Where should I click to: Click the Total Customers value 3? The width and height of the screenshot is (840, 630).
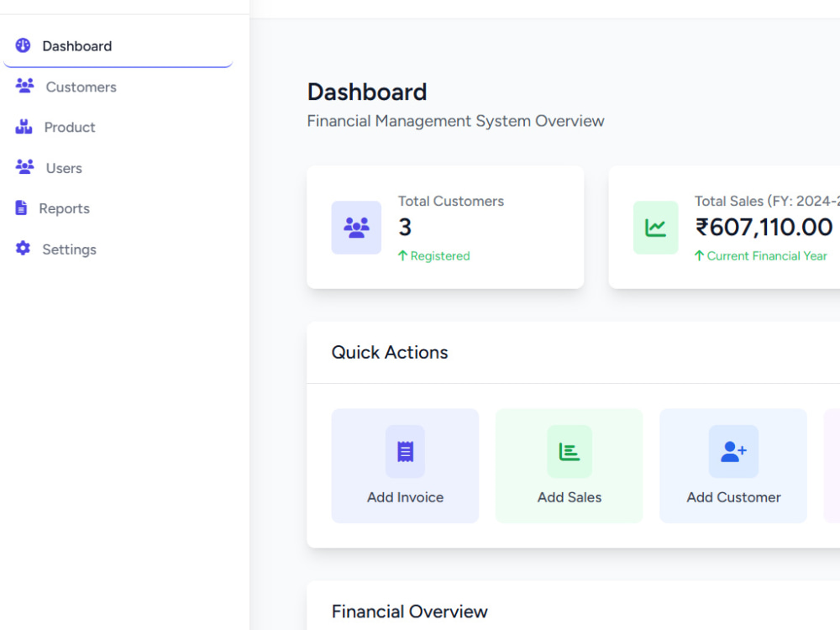(x=405, y=227)
